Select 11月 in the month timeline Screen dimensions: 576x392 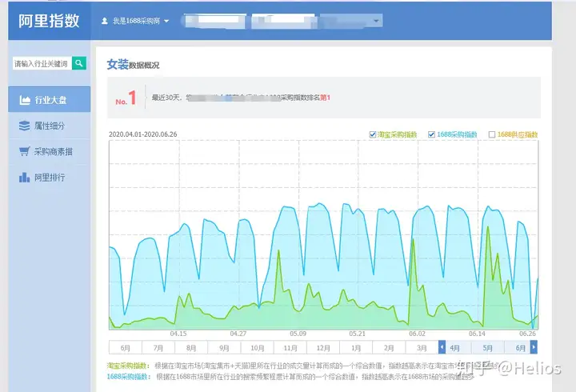click(290, 348)
